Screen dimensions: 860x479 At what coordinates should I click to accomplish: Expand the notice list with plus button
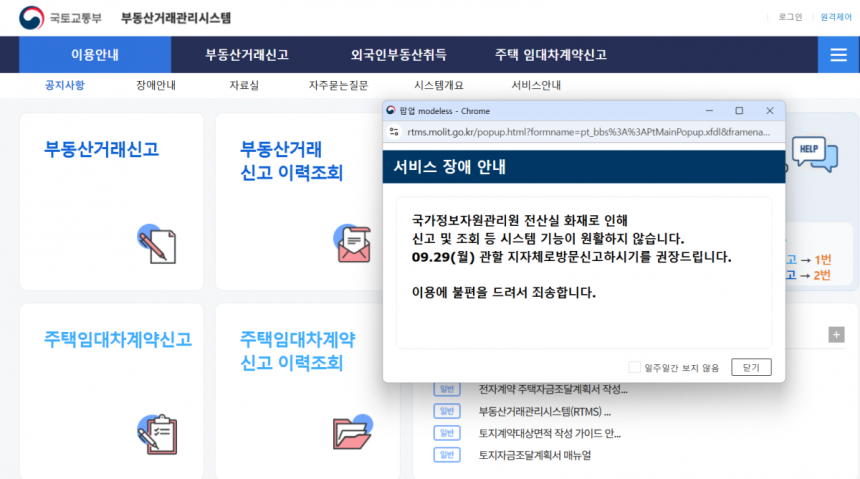tap(836, 334)
